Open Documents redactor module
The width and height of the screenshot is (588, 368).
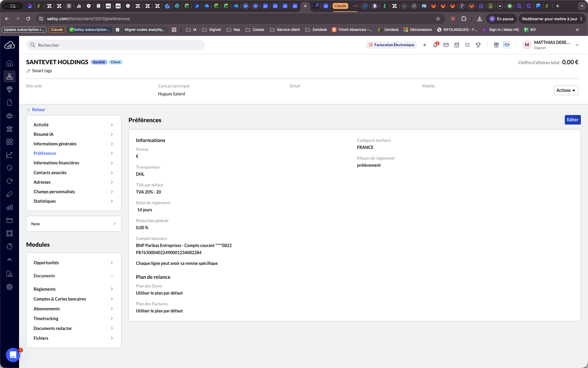point(73,328)
